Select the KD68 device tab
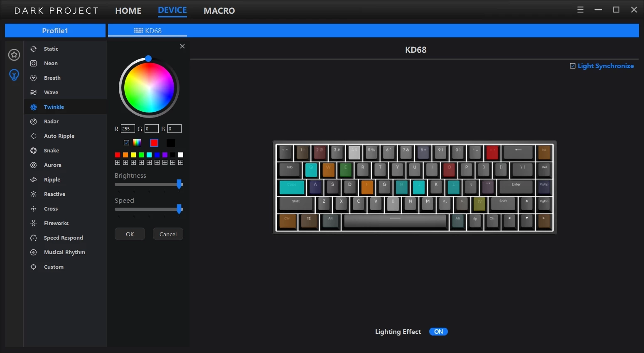644x353 pixels. click(147, 31)
